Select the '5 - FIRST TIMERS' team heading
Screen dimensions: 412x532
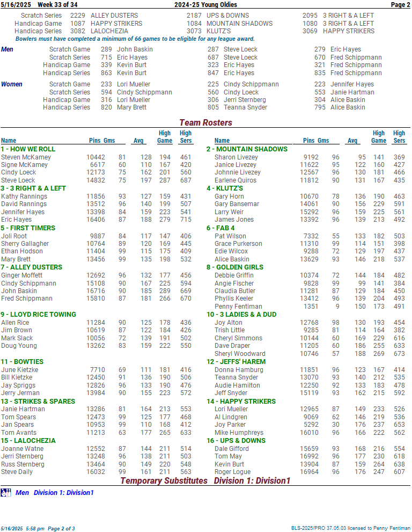tap(28, 228)
